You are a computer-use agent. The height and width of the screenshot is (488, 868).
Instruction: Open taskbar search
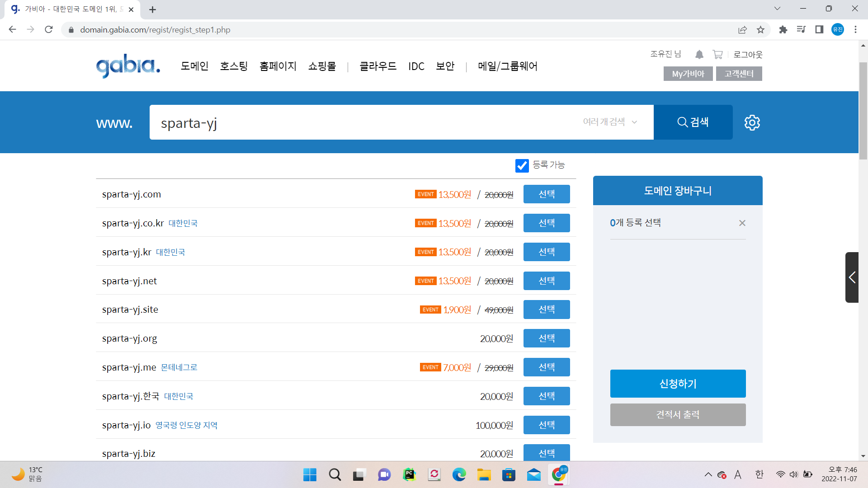tap(335, 474)
